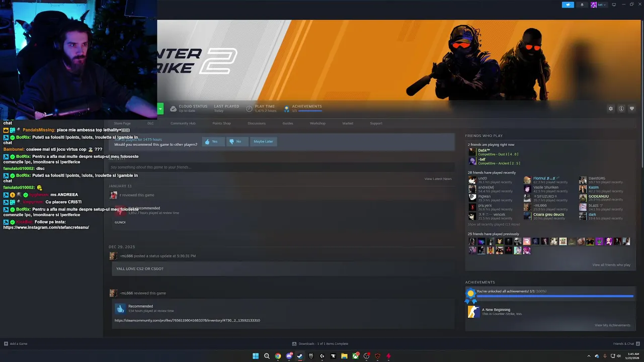
Task: Follow View My Achievements link
Action: 612,325
